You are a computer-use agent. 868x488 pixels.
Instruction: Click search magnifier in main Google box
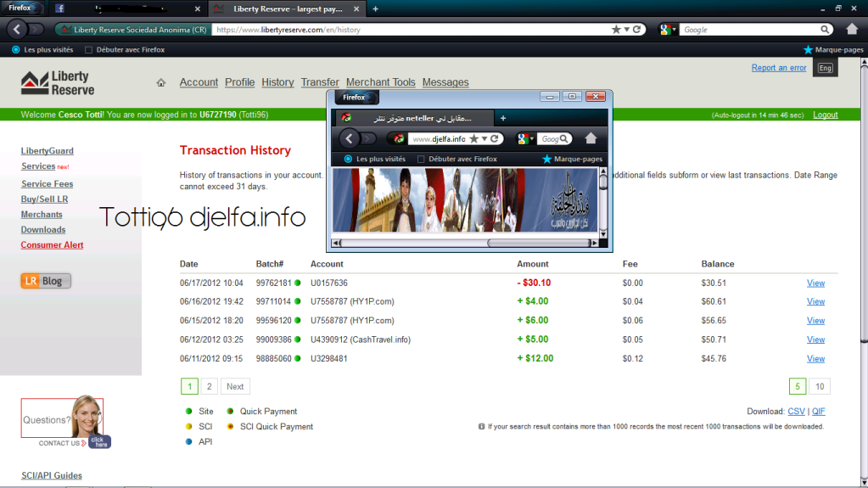(x=825, y=30)
